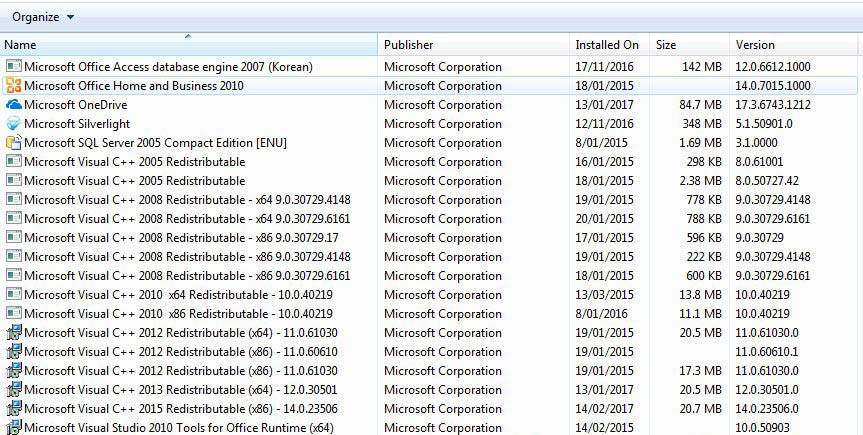Click icon of Visual C++ 2008 x64 9.0.30729.6161
Viewport: 863px width, 435px height.
14,218
